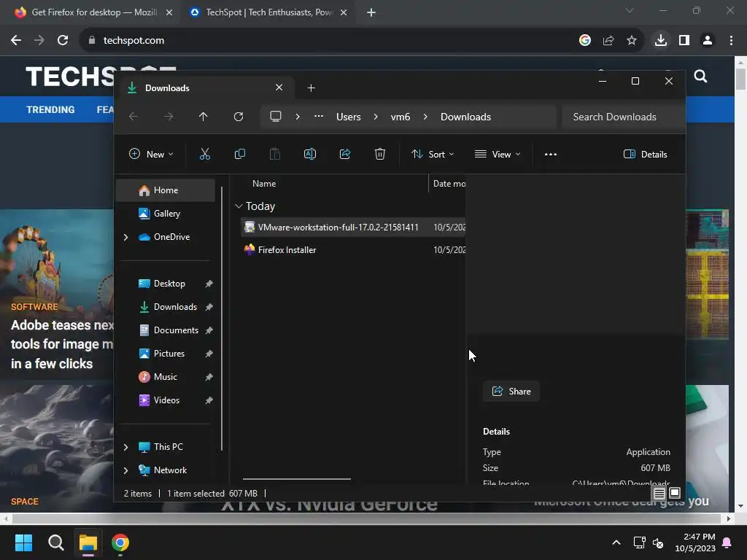747x560 pixels.
Task: Click the Rename icon in Explorer toolbar
Action: click(309, 154)
